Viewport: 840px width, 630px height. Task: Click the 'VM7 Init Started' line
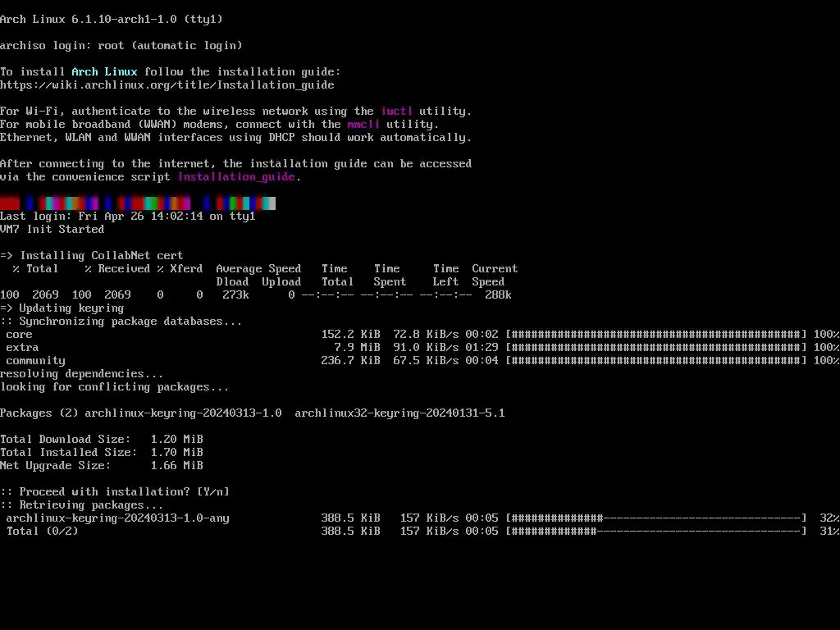(x=52, y=230)
